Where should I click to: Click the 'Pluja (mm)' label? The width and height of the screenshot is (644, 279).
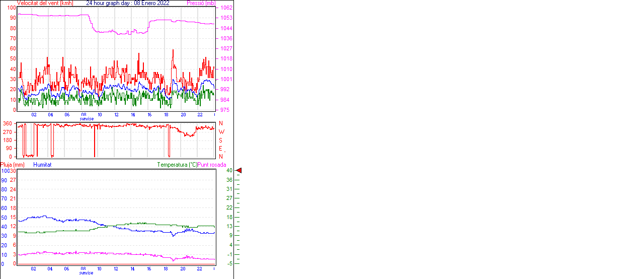pyautogui.click(x=13, y=165)
